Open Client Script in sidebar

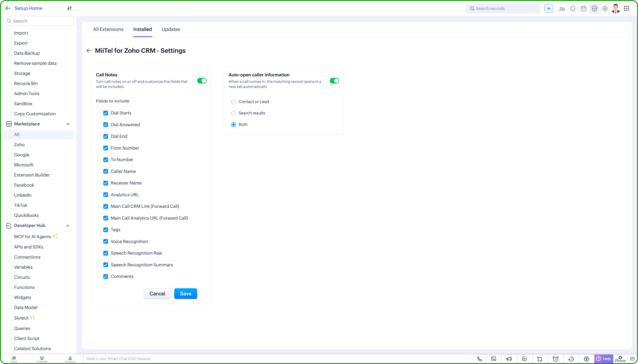point(27,339)
